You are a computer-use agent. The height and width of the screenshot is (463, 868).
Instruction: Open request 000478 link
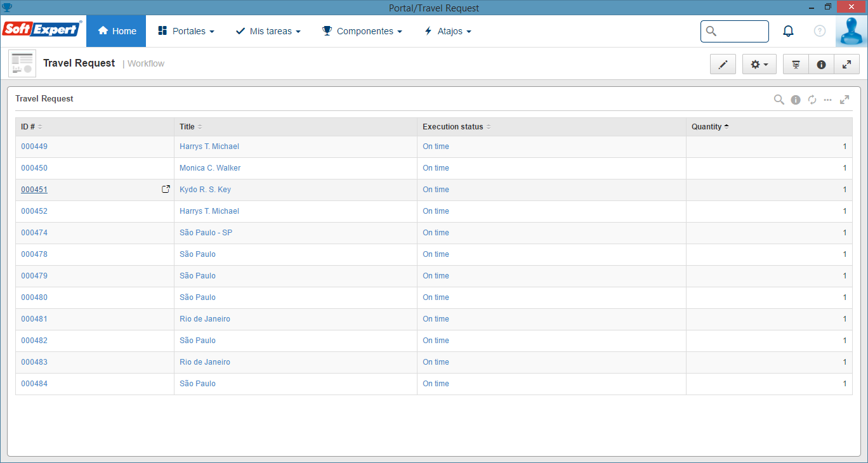[x=34, y=254]
